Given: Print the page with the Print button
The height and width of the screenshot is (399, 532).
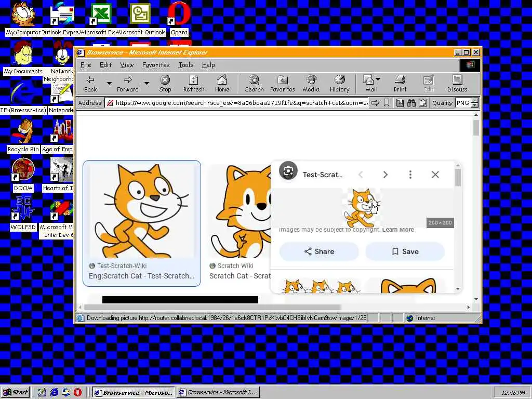Looking at the screenshot, I should click(x=400, y=84).
